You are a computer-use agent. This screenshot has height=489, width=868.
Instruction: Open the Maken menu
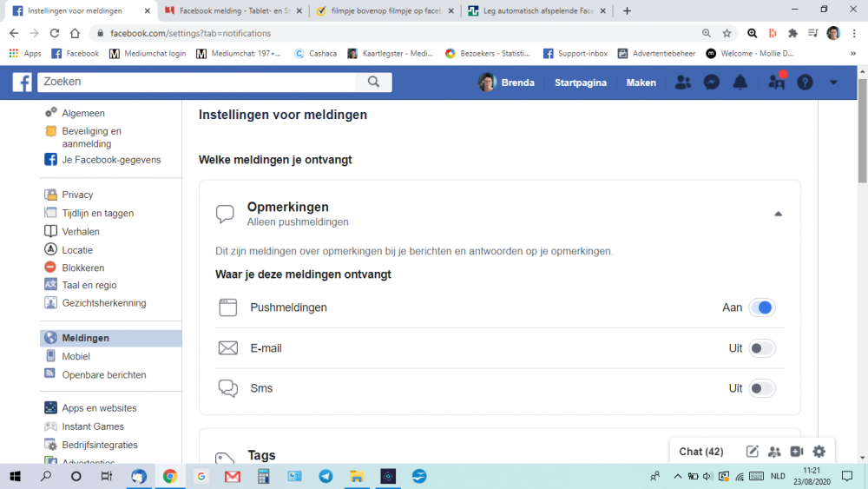click(641, 83)
